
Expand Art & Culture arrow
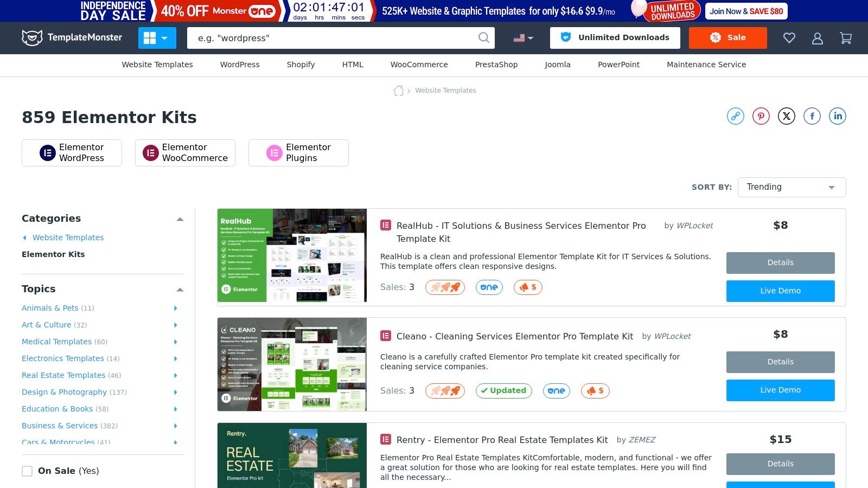tap(175, 325)
